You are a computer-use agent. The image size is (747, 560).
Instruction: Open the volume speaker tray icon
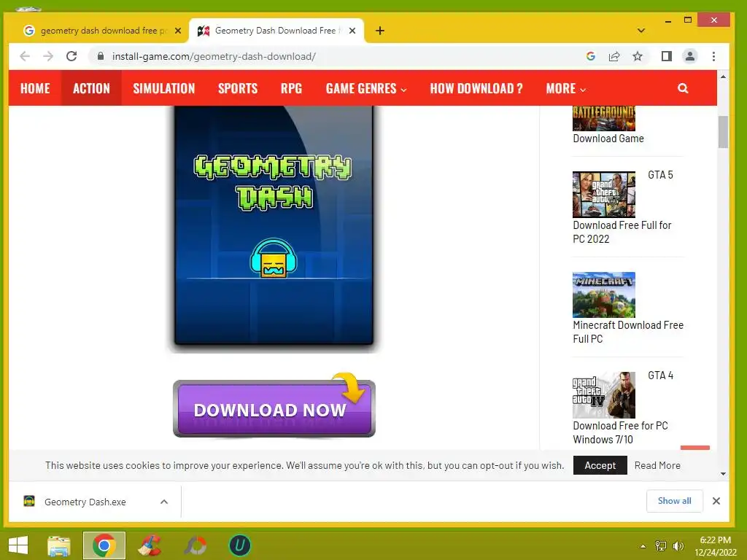(678, 546)
